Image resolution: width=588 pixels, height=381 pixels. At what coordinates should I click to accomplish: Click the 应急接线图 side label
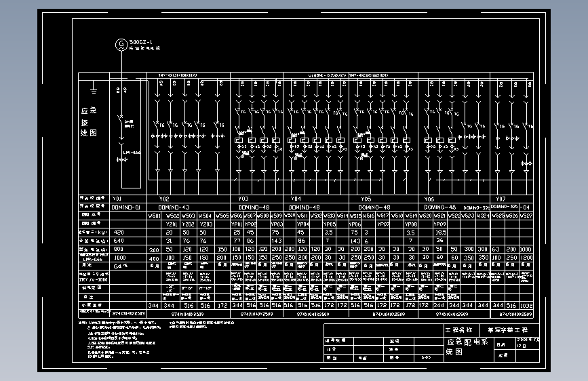click(x=89, y=122)
